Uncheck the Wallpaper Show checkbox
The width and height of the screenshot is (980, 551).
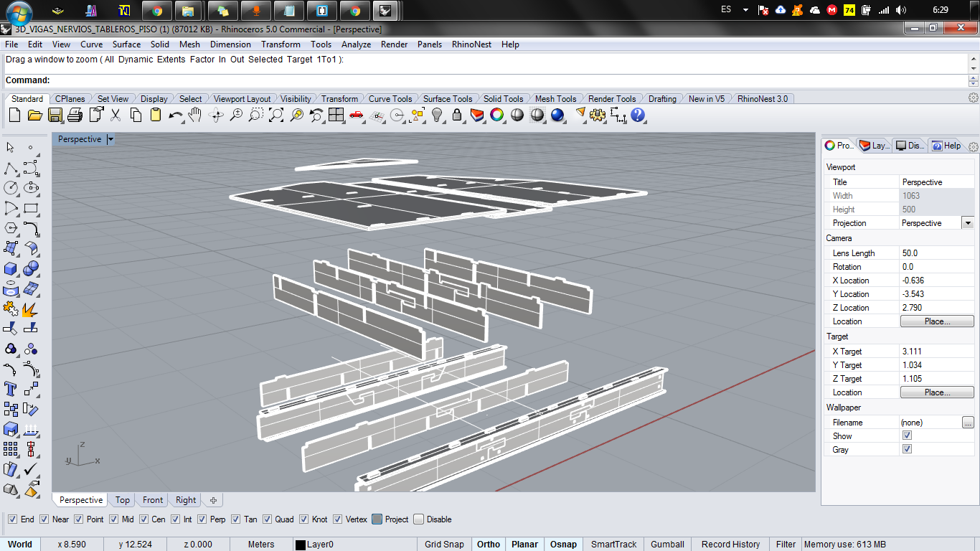[907, 436]
